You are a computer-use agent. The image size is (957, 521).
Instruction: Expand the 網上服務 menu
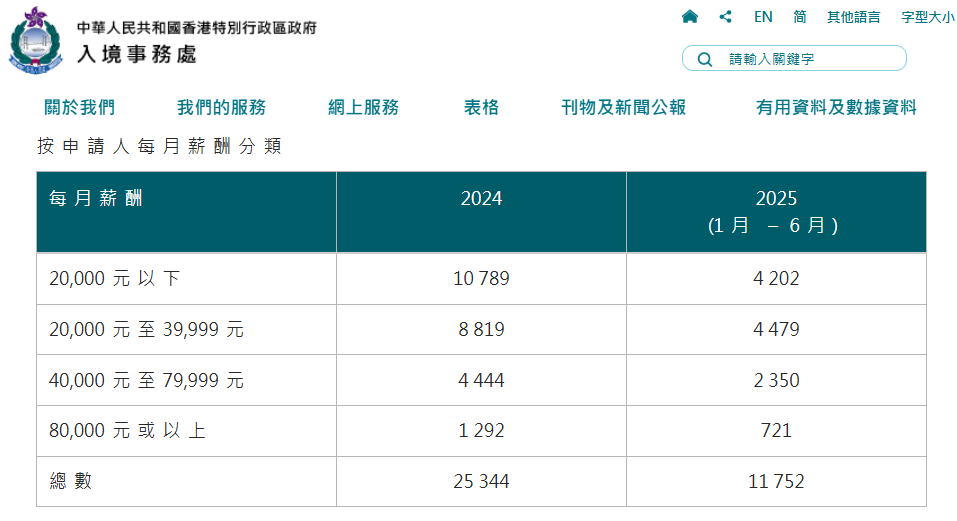364,108
